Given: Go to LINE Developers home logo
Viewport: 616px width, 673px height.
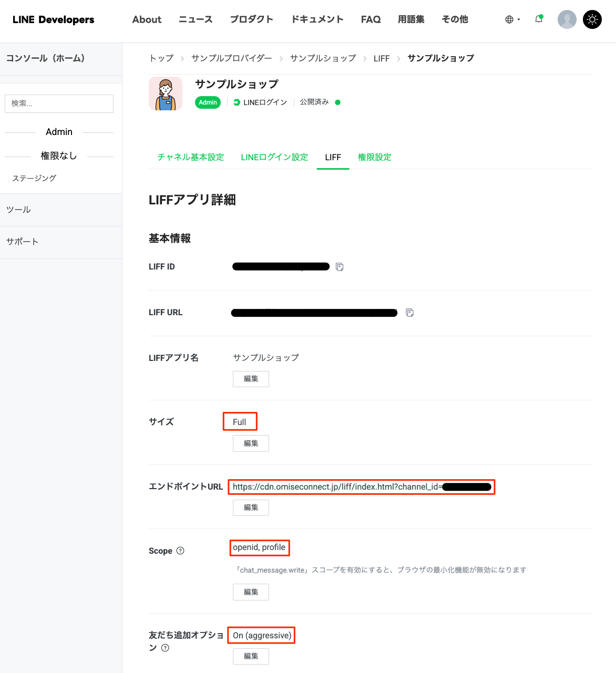Looking at the screenshot, I should click(54, 19).
